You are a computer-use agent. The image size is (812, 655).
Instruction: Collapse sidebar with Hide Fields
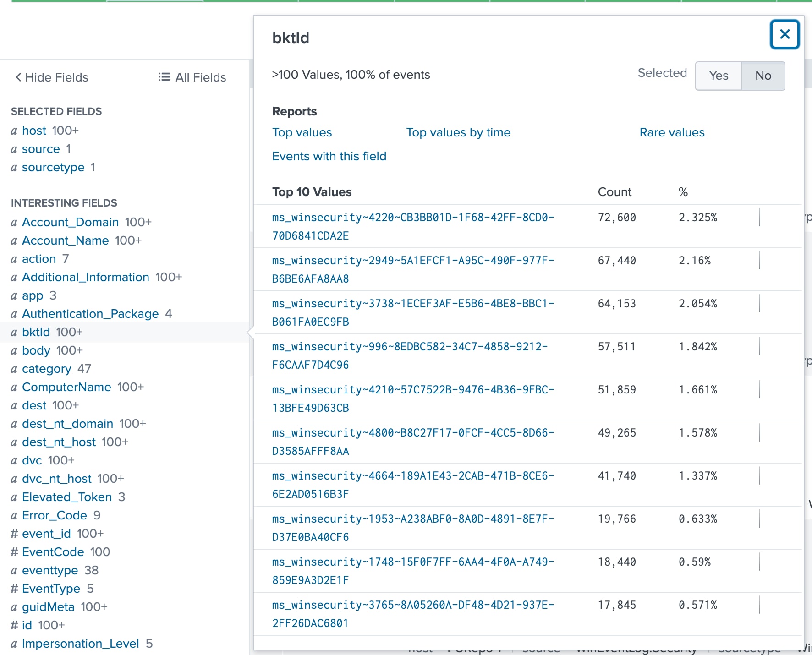(x=52, y=77)
